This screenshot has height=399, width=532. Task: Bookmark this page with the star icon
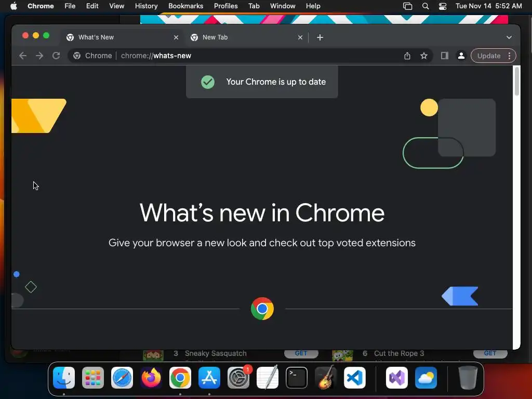[424, 56]
